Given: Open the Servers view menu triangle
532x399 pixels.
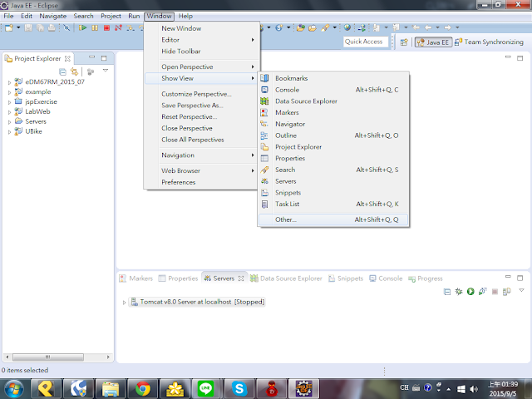Looking at the screenshot, I should click(x=521, y=290).
